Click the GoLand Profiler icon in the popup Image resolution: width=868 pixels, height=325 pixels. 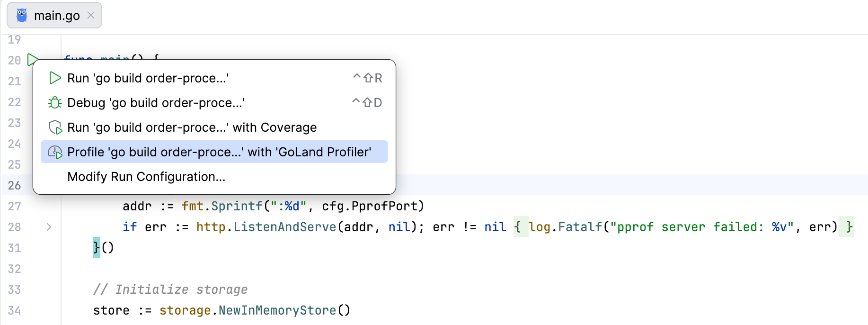pyautogui.click(x=55, y=152)
